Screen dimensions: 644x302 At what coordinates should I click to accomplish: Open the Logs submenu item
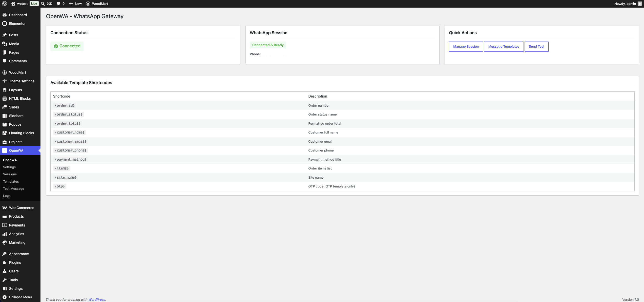click(7, 196)
